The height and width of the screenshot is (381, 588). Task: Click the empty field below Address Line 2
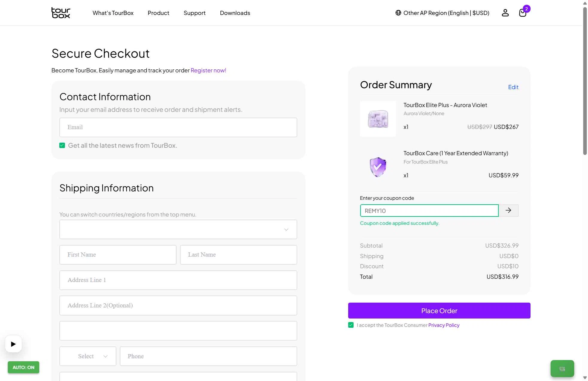(x=178, y=331)
